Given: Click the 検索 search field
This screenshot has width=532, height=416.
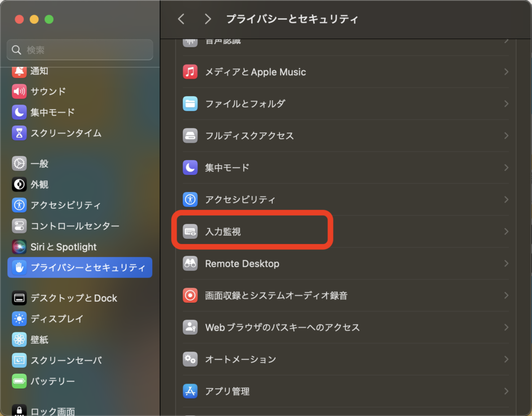Looking at the screenshot, I should tap(79, 50).
